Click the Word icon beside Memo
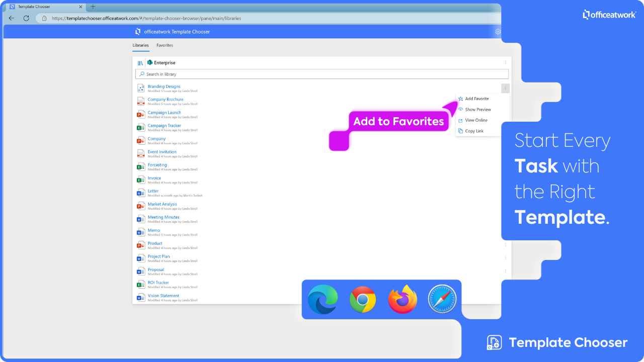The width and height of the screenshot is (644, 362). [x=141, y=232]
